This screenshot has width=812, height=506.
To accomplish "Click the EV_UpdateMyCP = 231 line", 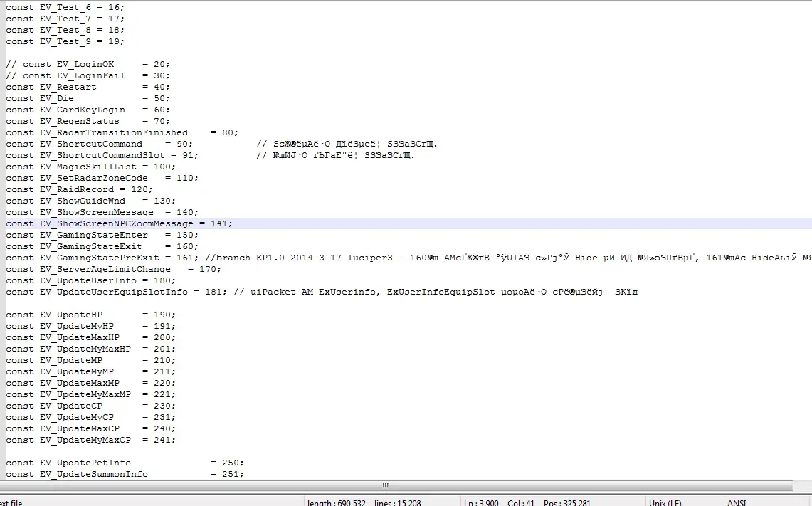I will (90, 418).
